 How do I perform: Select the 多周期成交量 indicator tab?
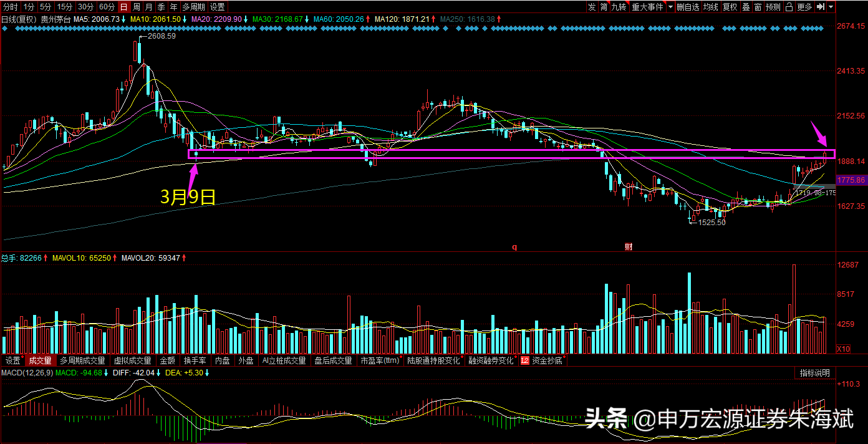click(x=83, y=360)
